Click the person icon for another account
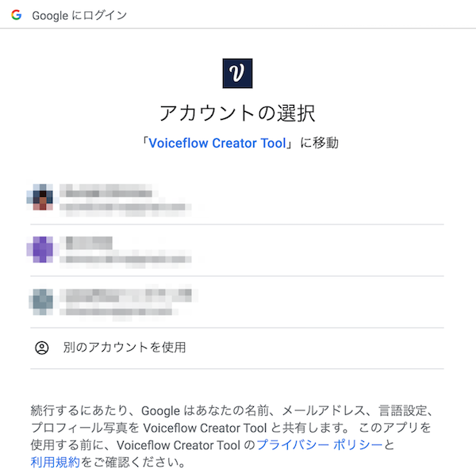This screenshot has width=476, height=473. pos(42,348)
